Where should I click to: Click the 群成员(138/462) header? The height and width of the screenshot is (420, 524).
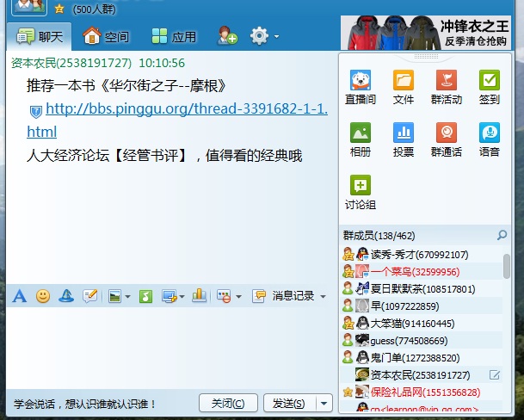pyautogui.click(x=379, y=236)
